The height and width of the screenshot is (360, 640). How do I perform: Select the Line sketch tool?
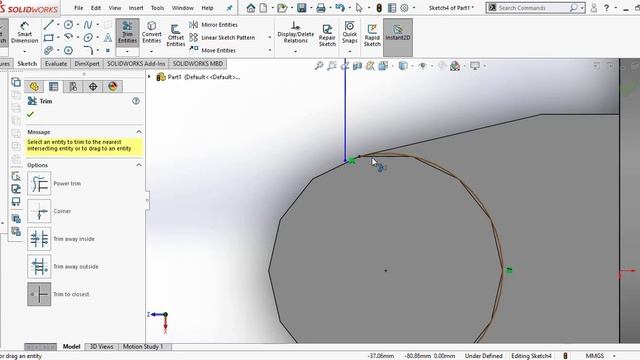[49, 24]
